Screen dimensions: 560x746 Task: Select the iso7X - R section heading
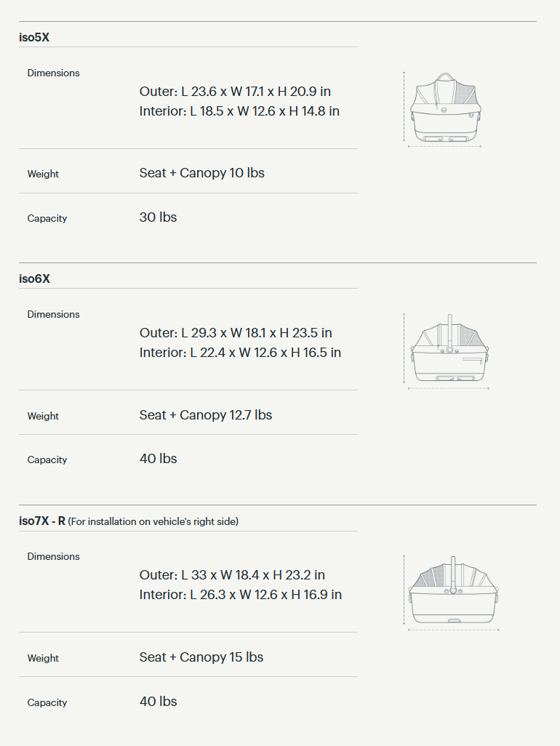(x=42, y=521)
